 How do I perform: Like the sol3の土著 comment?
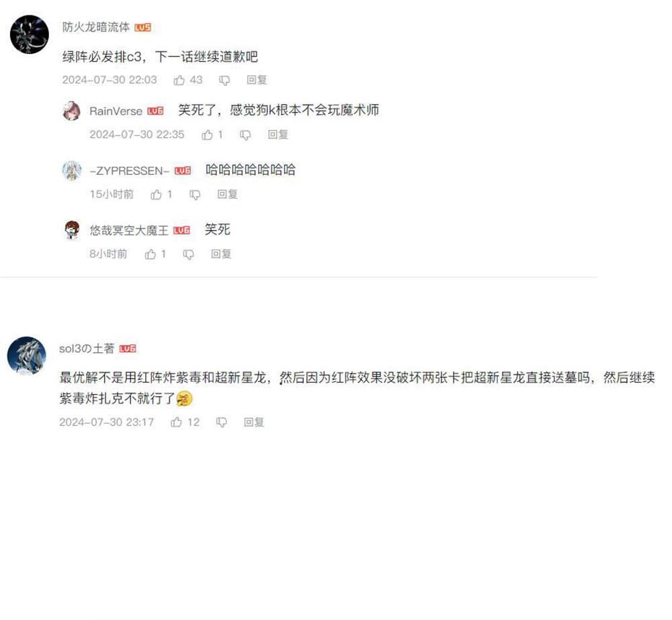(176, 422)
